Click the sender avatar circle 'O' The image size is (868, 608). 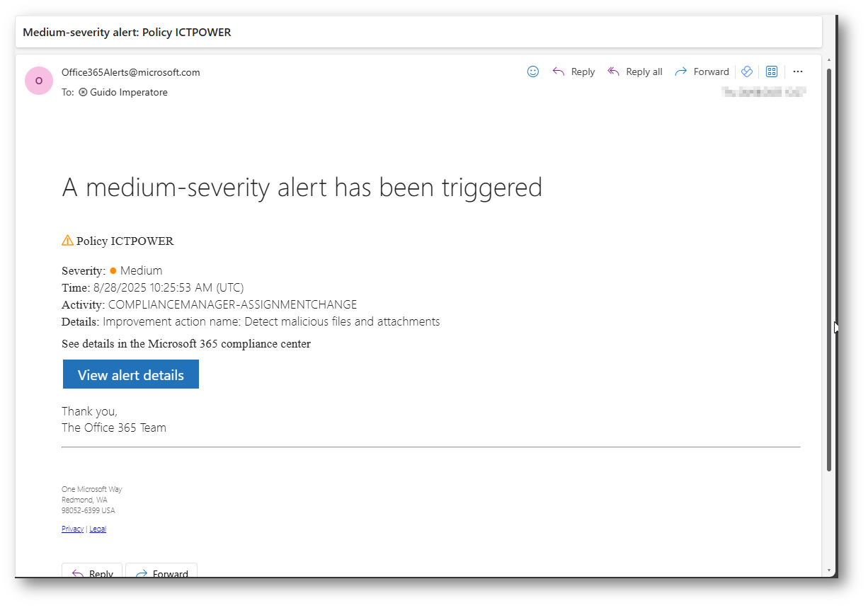click(x=39, y=81)
